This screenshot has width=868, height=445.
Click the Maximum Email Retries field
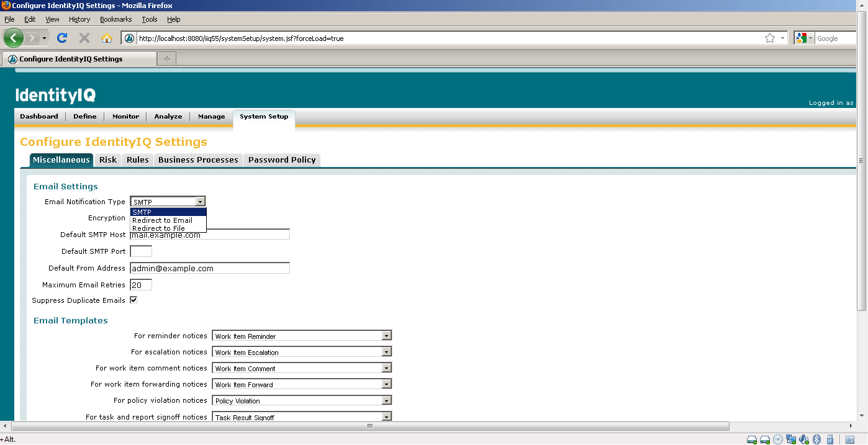point(141,285)
